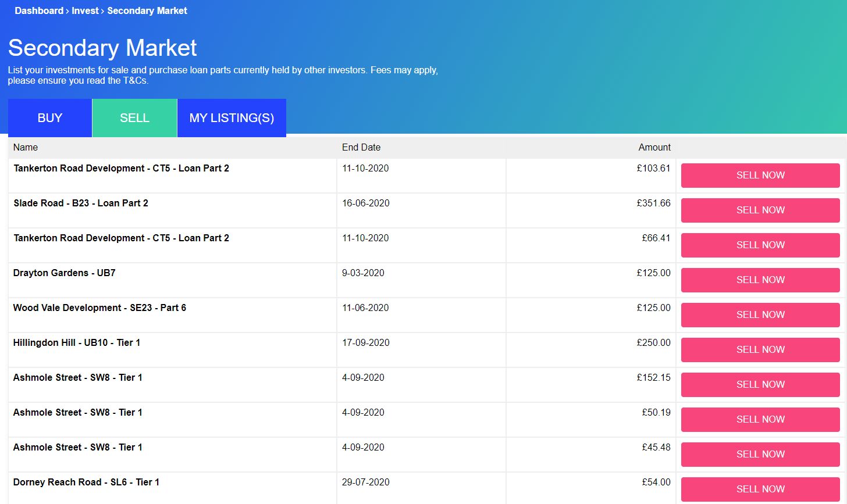Sell the £50.19 Ashmole Street holding

point(760,420)
